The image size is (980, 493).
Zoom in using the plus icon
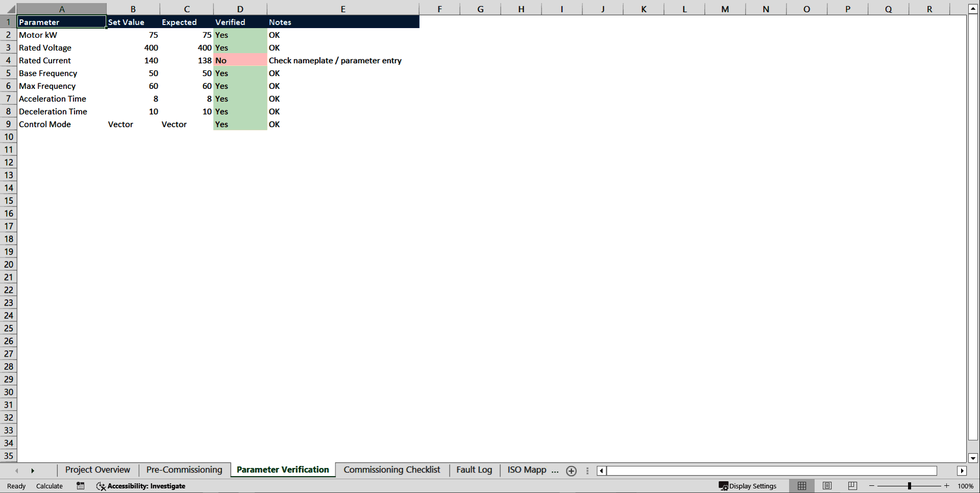point(947,486)
